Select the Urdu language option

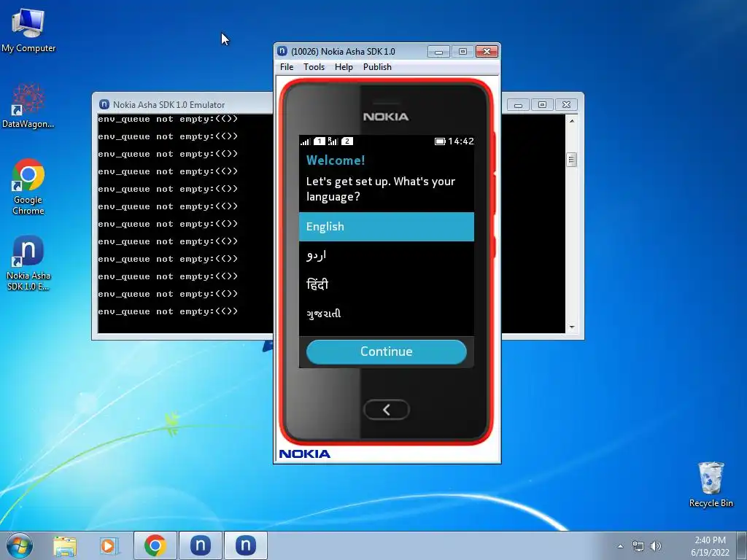387,256
